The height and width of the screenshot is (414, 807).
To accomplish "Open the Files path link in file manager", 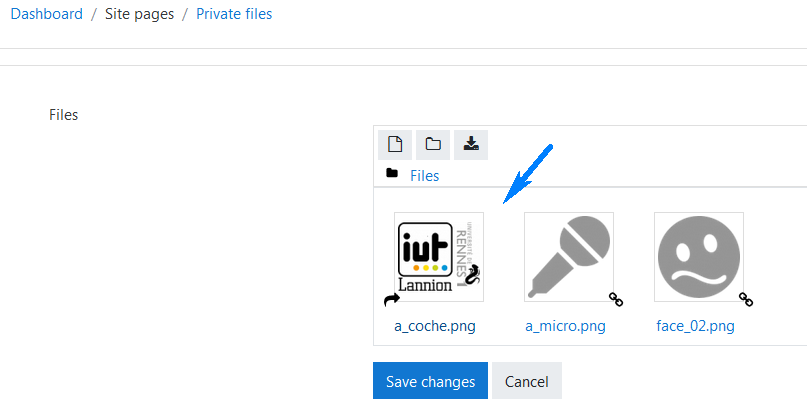I will tap(425, 176).
